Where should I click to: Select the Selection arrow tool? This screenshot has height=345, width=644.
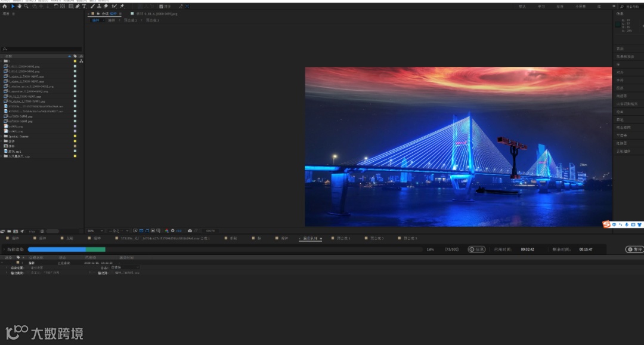[13, 6]
